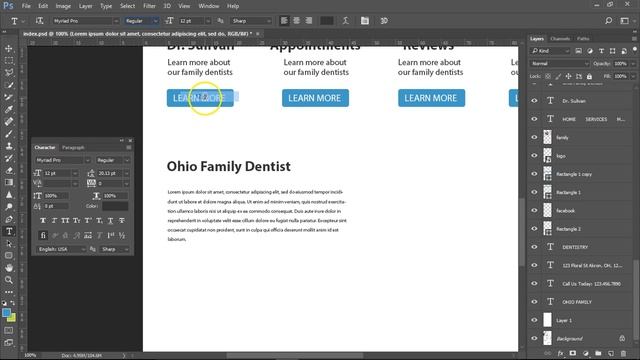Open character and paragraph panels toggle
Viewport: 640px width, 360px height.
[364, 21]
